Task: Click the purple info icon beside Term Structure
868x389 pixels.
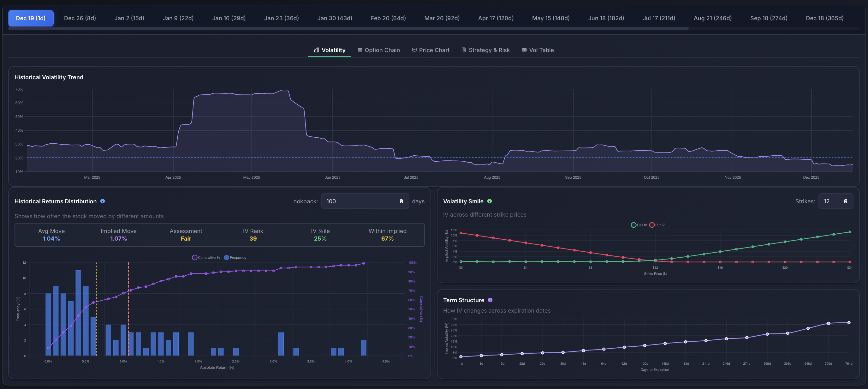Action: coord(490,300)
